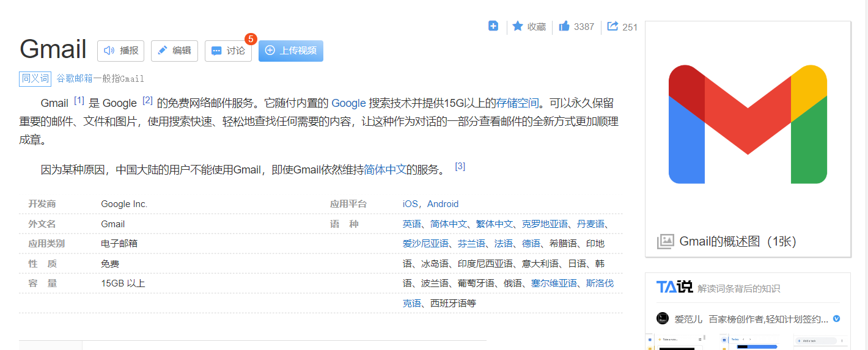Click the 同义词 synonym tag

click(x=35, y=79)
